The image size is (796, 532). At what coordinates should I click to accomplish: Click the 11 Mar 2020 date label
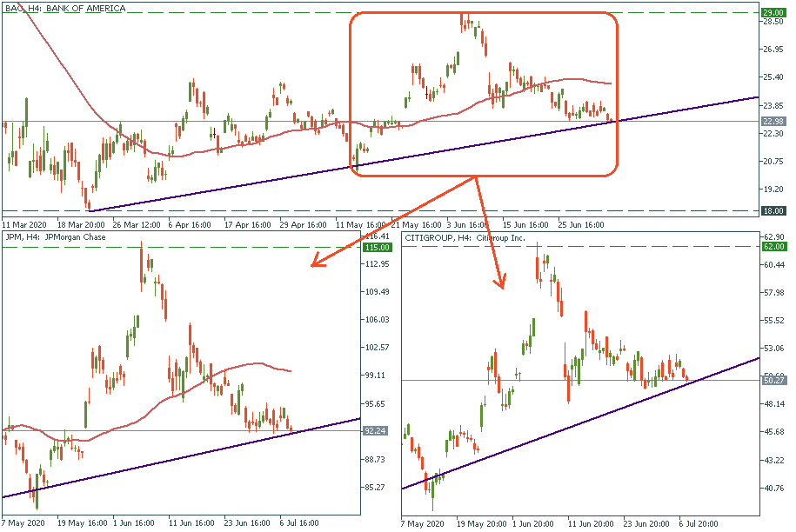[x=26, y=223]
